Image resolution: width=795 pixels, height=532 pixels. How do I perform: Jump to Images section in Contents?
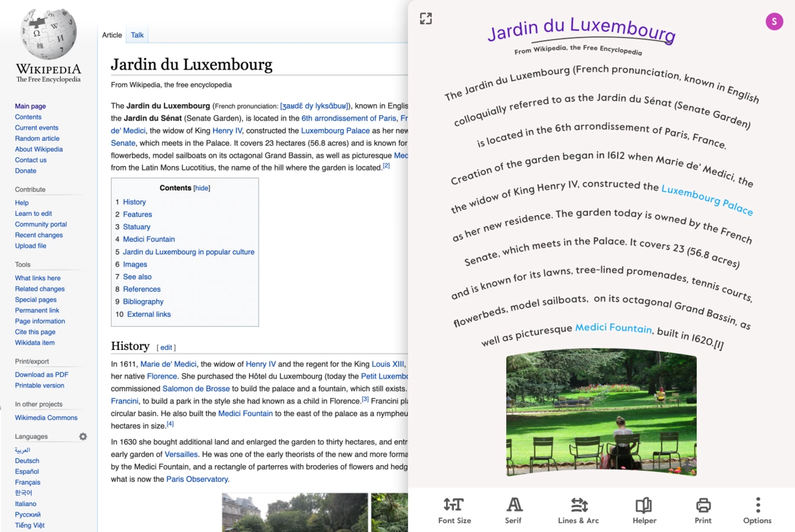[135, 264]
